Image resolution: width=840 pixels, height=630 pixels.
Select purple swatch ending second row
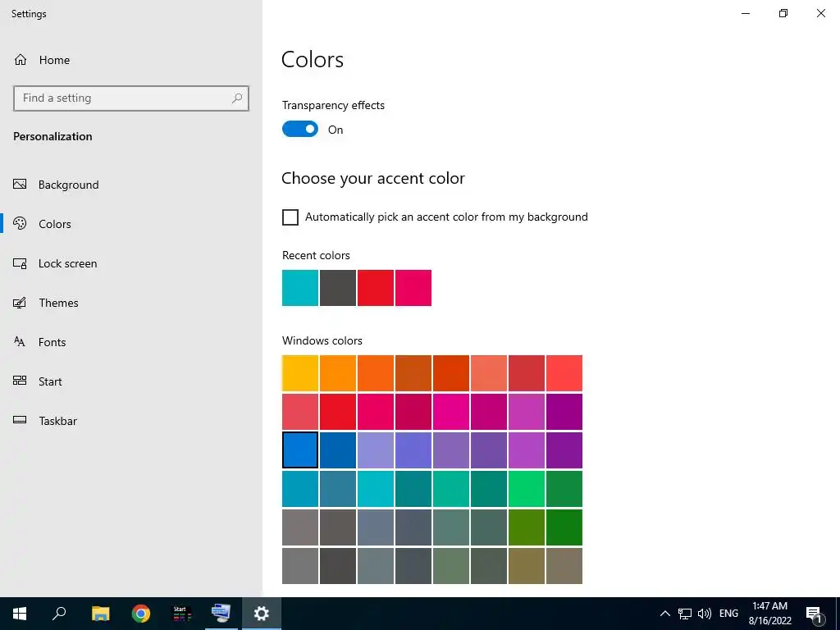[564, 412]
